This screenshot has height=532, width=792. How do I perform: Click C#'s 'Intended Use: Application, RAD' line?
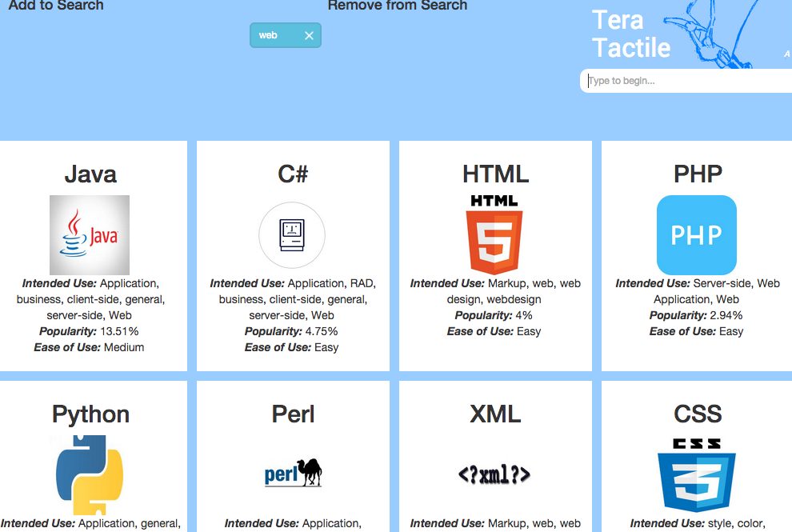pyautogui.click(x=293, y=283)
